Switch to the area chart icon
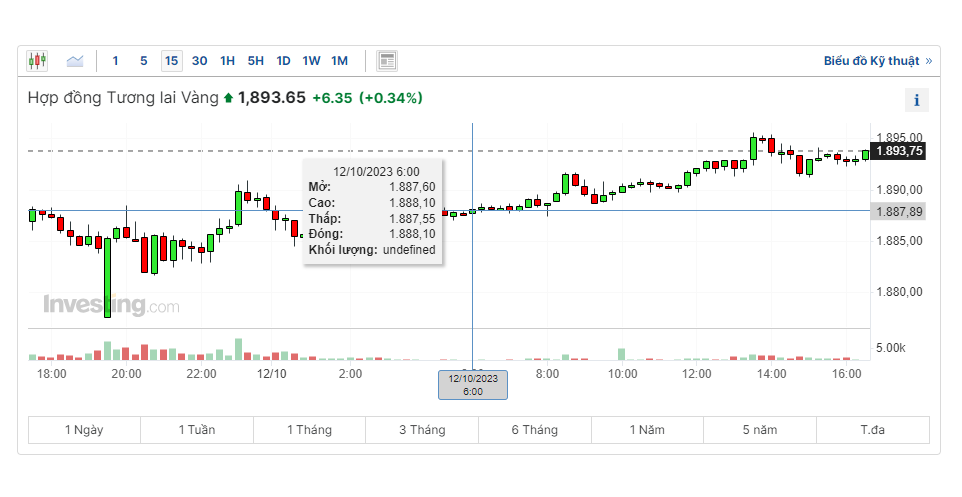This screenshot has height=497, width=962. 75,61
